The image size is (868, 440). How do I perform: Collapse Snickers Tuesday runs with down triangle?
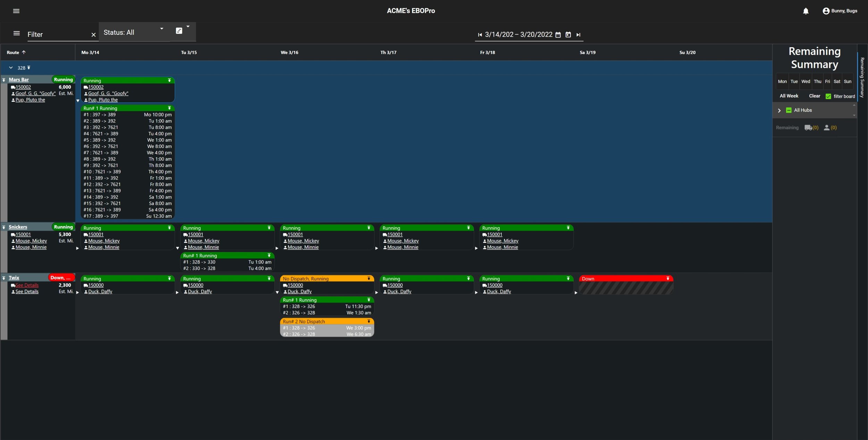click(177, 248)
